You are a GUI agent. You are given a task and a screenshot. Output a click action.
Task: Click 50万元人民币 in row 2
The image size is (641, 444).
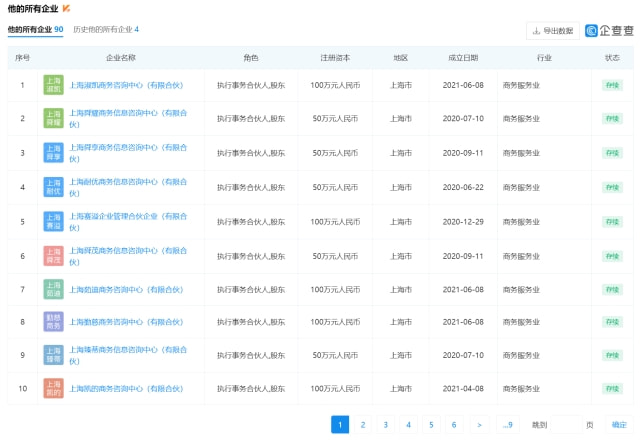[x=335, y=119]
